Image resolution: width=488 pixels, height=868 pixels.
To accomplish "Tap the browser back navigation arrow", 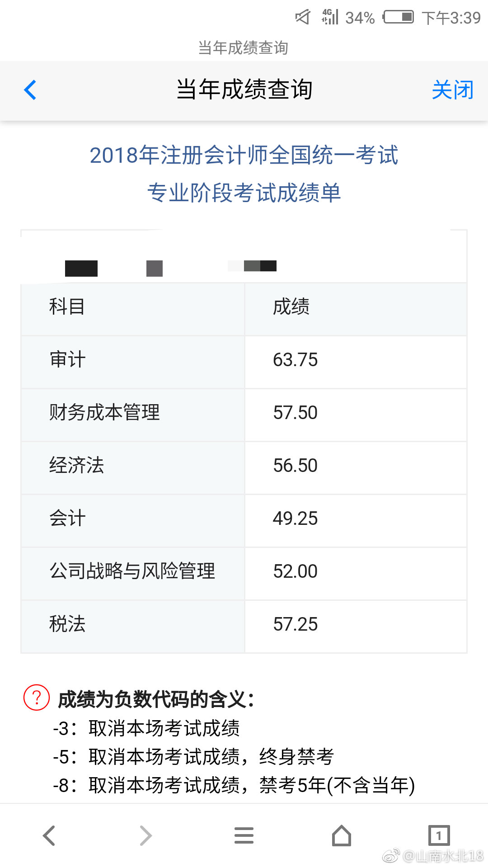I will [x=49, y=835].
